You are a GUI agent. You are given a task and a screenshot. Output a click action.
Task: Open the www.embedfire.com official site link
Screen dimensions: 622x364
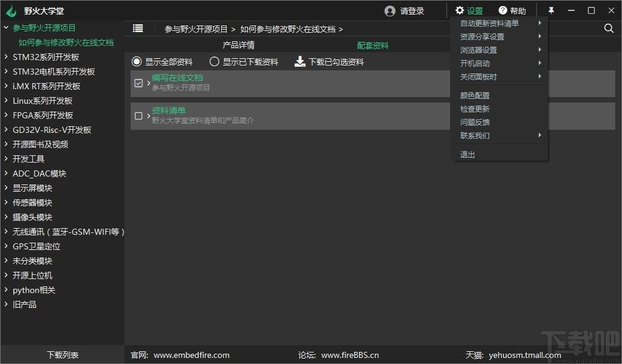click(x=191, y=355)
